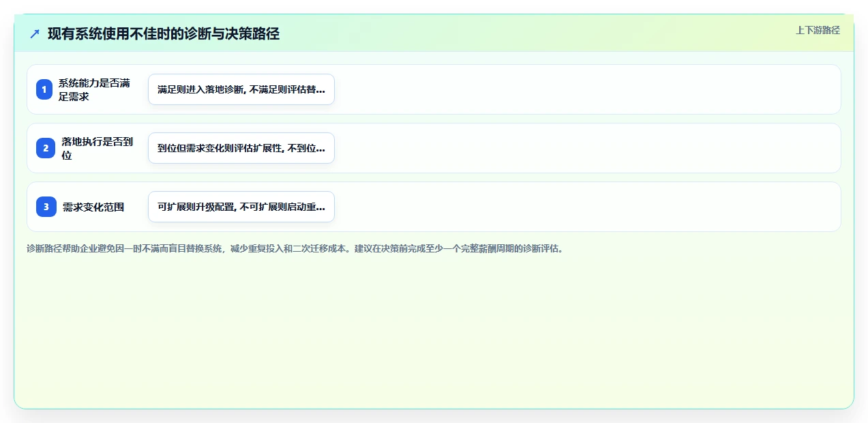Open the 满足则进入落地诊断 decision box
Screen dimensions: 868x423
pyautogui.click(x=241, y=89)
